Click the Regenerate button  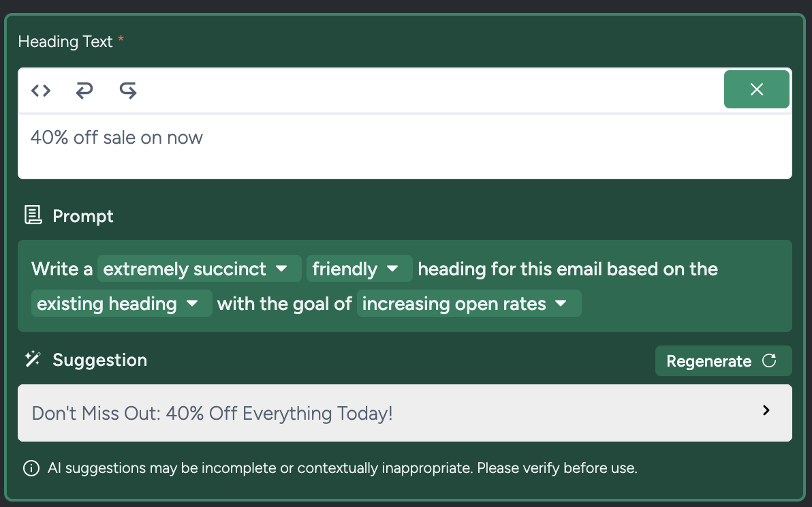pos(723,360)
